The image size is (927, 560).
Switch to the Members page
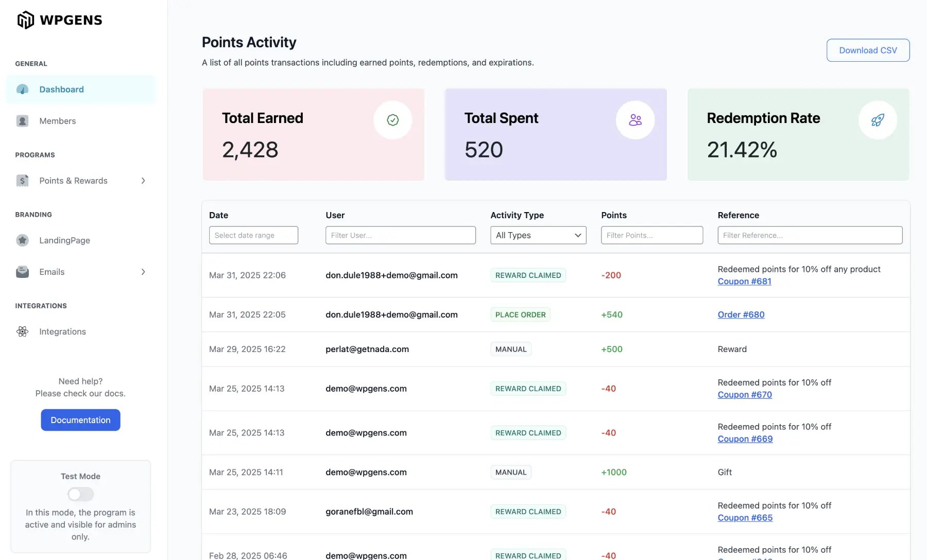(x=57, y=120)
